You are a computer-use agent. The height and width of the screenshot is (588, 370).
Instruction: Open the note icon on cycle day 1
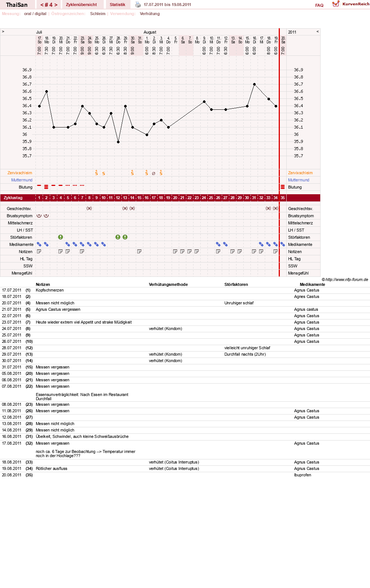point(39,252)
